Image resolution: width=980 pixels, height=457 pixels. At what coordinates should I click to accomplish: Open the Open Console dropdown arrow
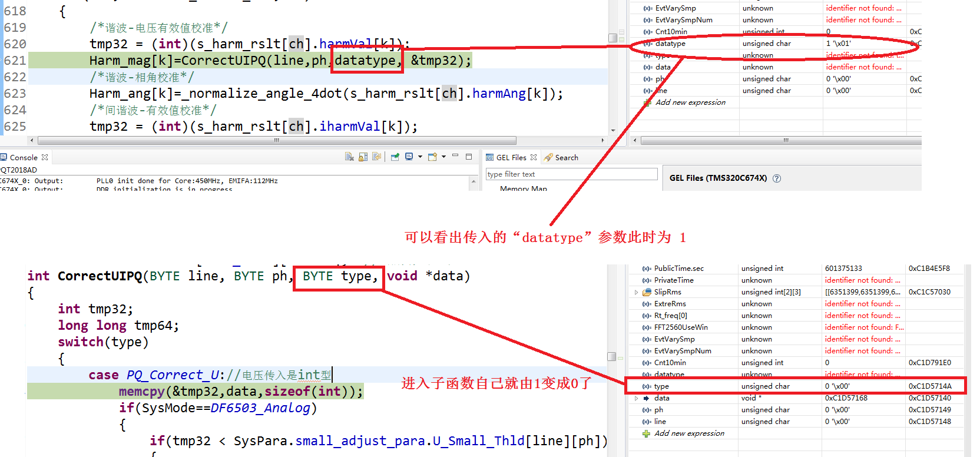coord(443,157)
